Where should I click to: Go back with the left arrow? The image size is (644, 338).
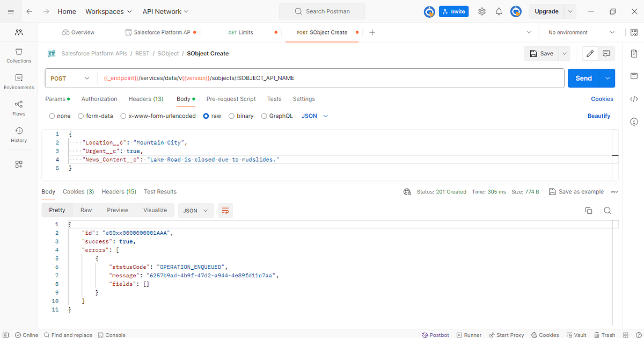pos(29,11)
